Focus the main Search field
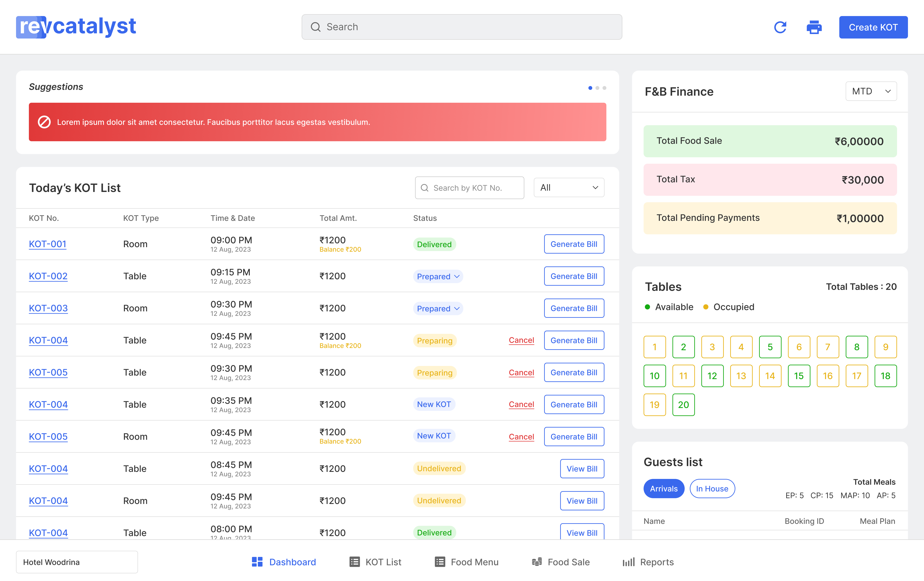This screenshot has width=924, height=581. [x=462, y=27]
